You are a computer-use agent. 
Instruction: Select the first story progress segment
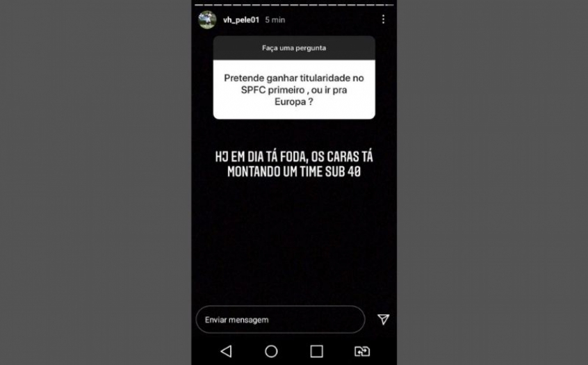(x=199, y=5)
